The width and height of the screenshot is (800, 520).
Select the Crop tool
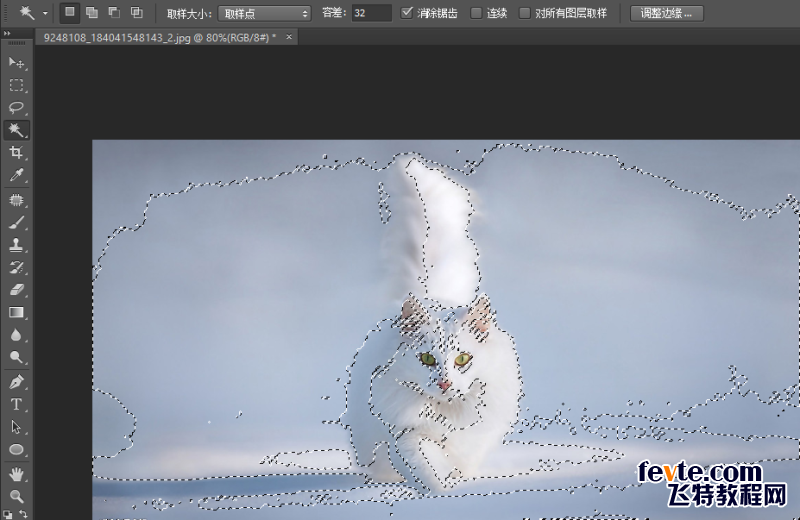16,152
